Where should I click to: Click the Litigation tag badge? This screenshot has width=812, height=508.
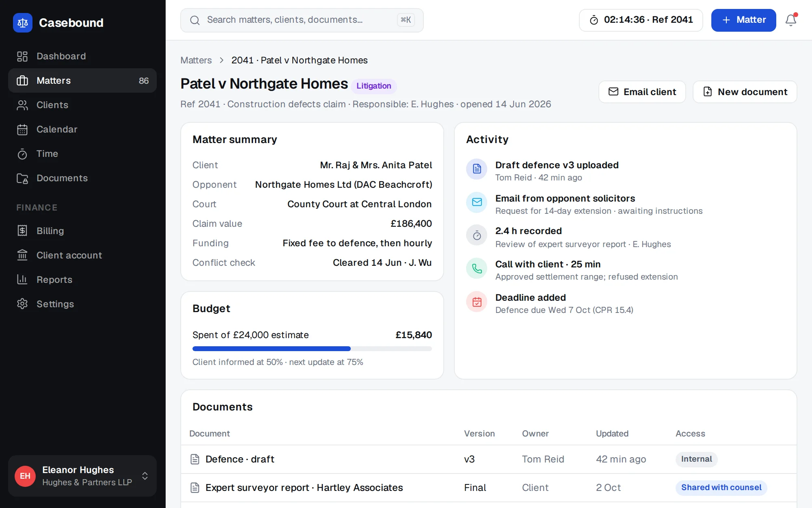374,86
